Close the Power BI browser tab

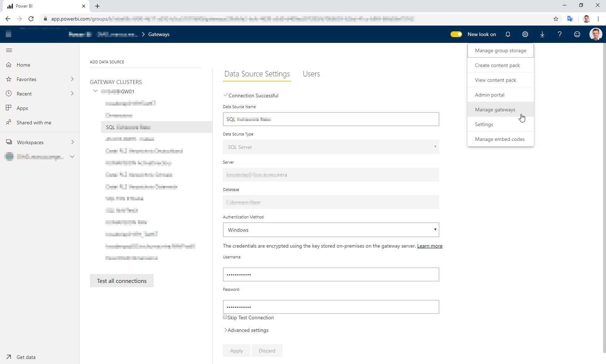pyautogui.click(x=84, y=6)
